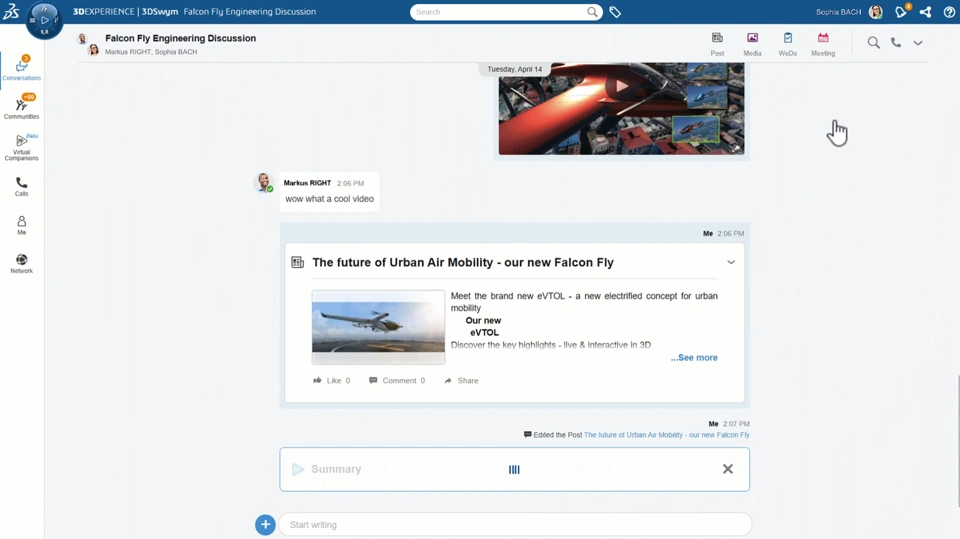The width and height of the screenshot is (960, 539).
Task: Open Markus RIGHT's avatar in chat
Action: (264, 183)
